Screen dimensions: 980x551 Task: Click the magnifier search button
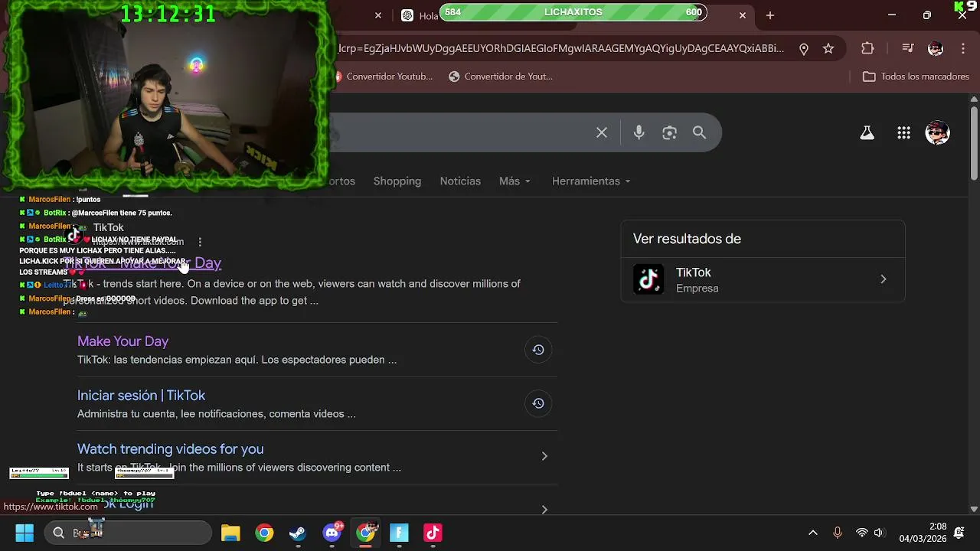(699, 132)
